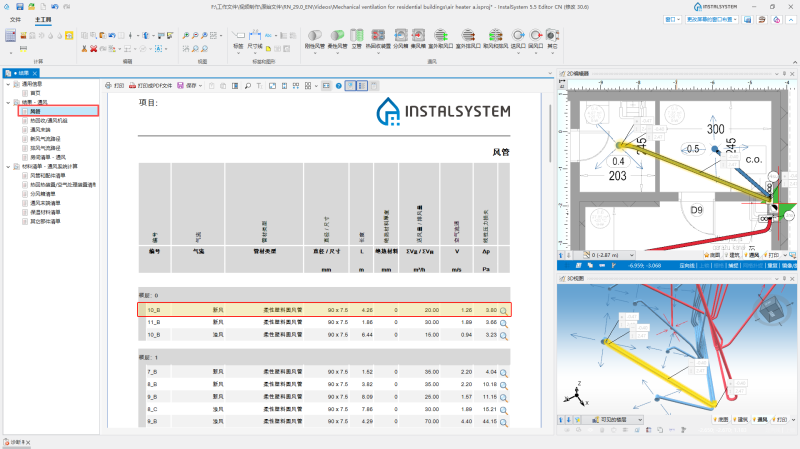800x449 pixels.
Task: Open the 文件 menu
Action: point(15,19)
